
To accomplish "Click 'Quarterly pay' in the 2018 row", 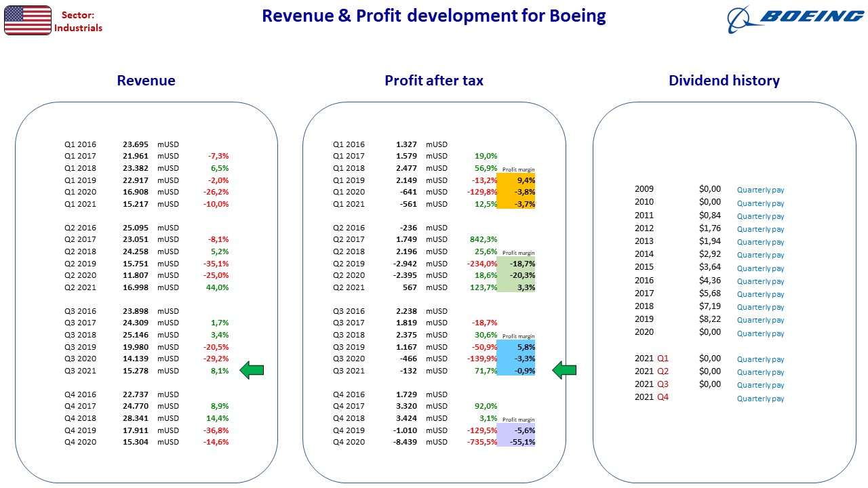I will click(761, 307).
